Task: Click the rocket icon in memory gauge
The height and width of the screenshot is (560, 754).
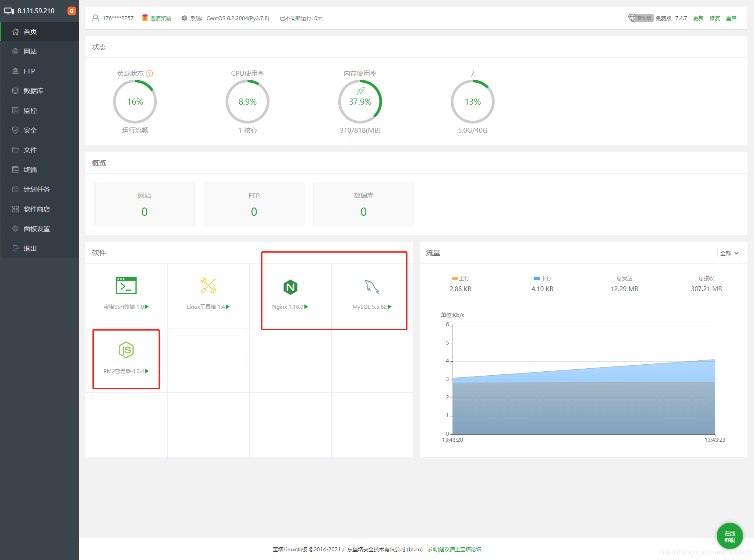Action: [360, 91]
